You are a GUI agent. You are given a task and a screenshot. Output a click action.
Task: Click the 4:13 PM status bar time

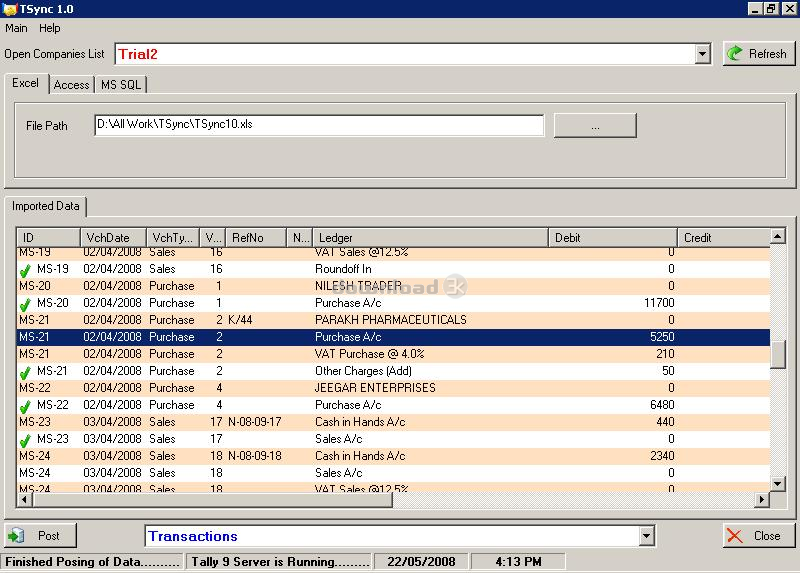[518, 562]
